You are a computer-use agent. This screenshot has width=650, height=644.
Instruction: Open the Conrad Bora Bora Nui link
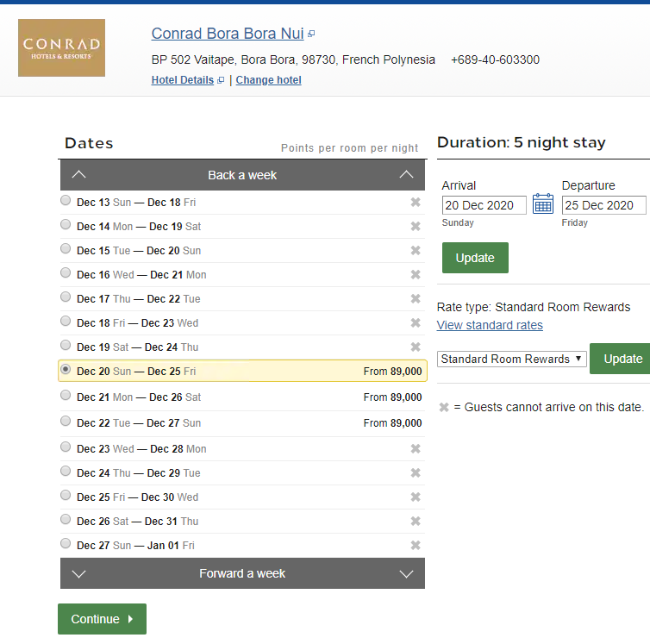pos(228,34)
